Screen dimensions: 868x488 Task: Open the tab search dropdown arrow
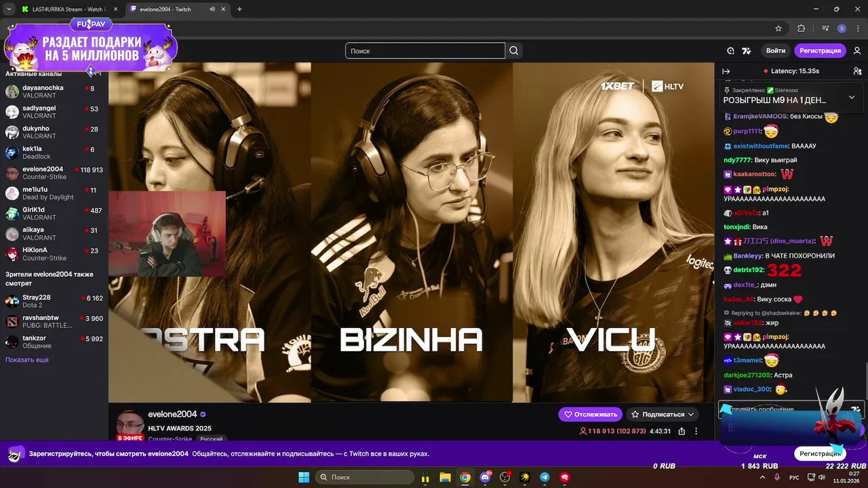click(9, 9)
